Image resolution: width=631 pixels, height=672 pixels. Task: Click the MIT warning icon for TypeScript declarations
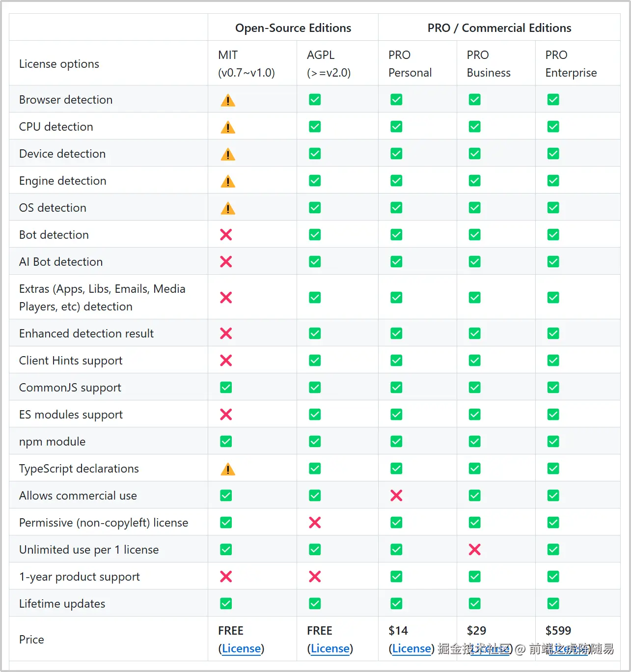pos(228,469)
